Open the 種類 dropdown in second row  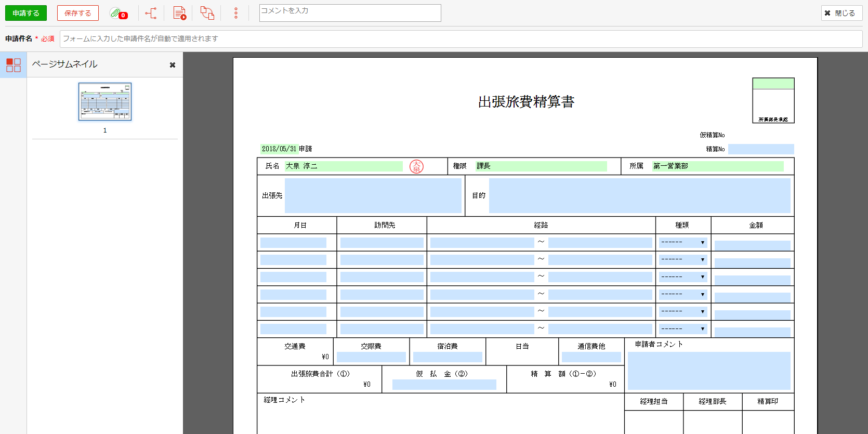coord(683,260)
